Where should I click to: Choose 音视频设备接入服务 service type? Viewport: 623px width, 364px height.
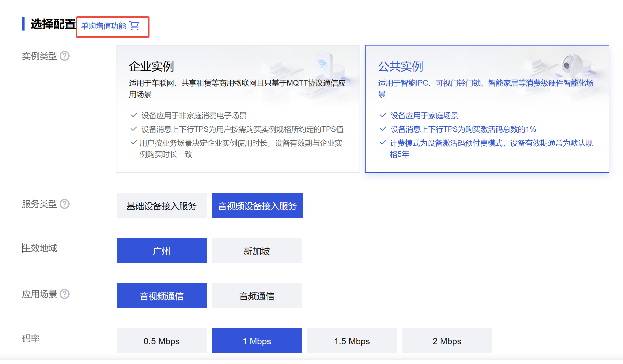coord(257,206)
